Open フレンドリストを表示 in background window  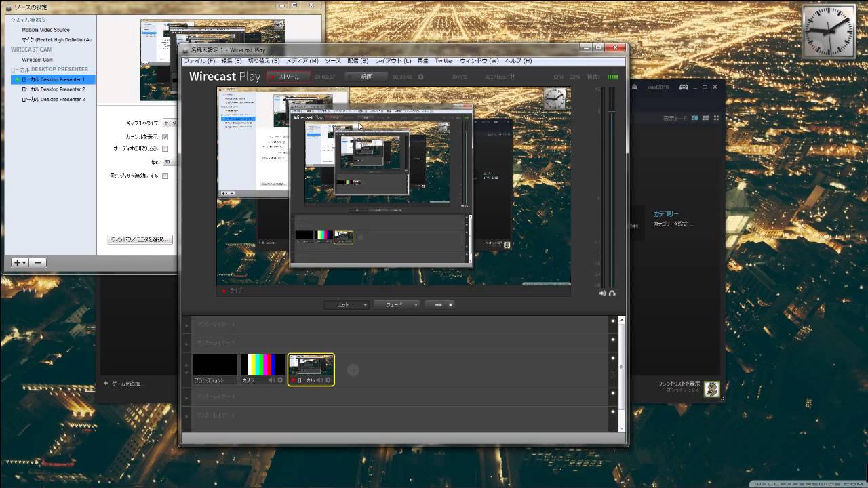(679, 384)
